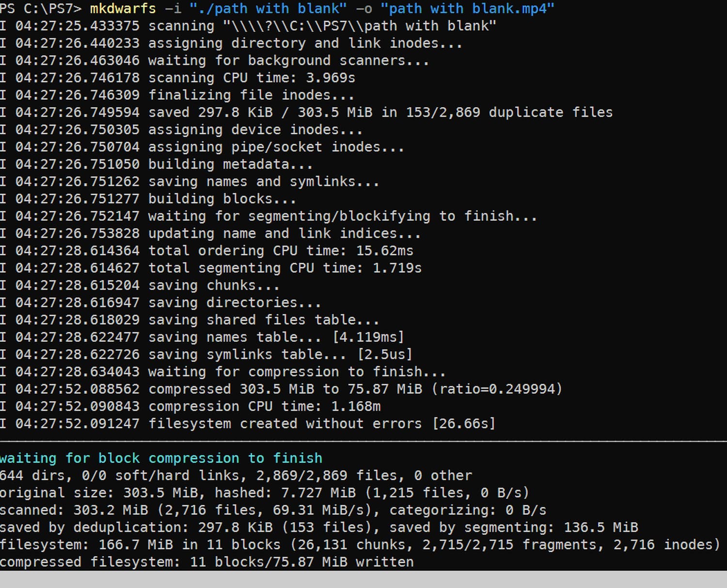Click "assigning directory and link inodes" line
The height and width of the screenshot is (588, 727).
click(x=305, y=43)
